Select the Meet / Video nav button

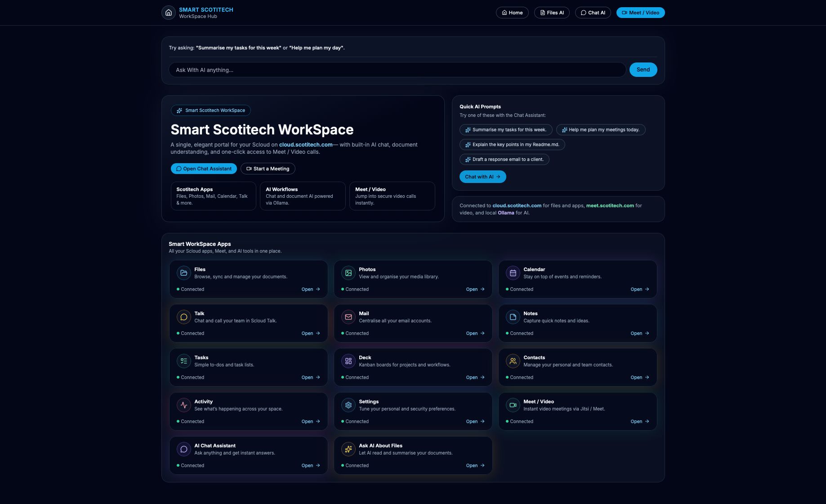640,13
